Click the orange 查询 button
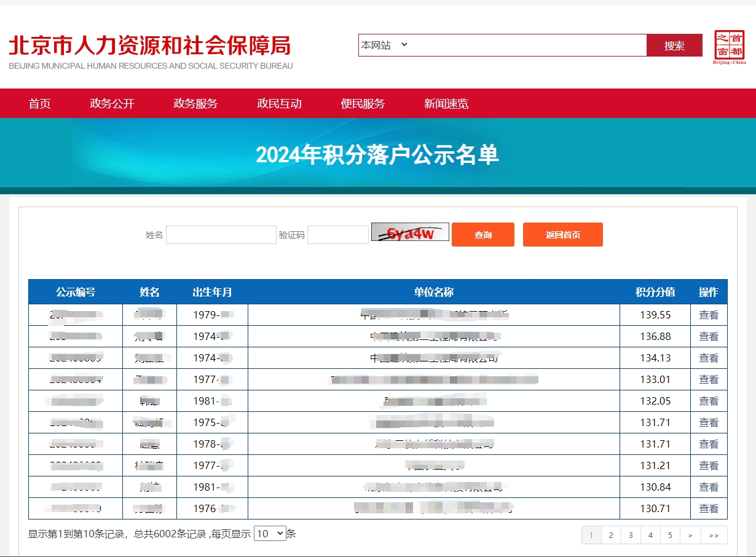756x557 pixels. (x=483, y=235)
